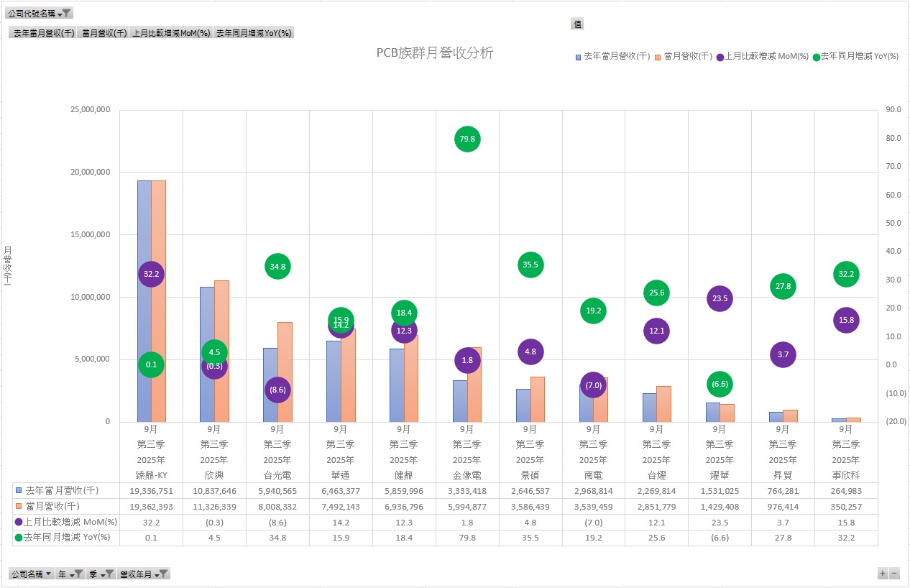Select the purple 3.7 bubble for 昇貿
This screenshot has width=910, height=588.
[783, 354]
